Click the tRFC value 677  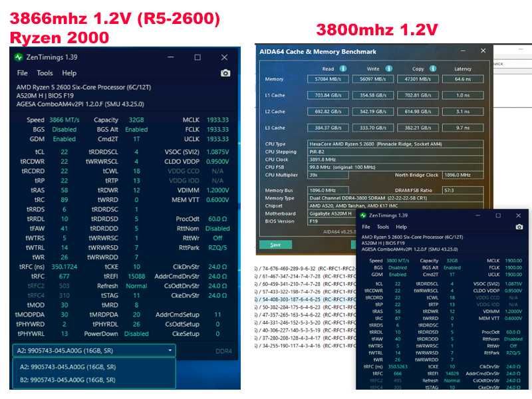(x=64, y=277)
